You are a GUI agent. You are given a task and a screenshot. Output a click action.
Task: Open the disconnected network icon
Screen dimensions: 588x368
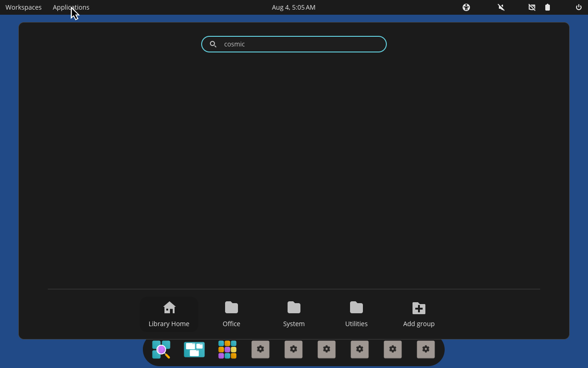point(532,7)
